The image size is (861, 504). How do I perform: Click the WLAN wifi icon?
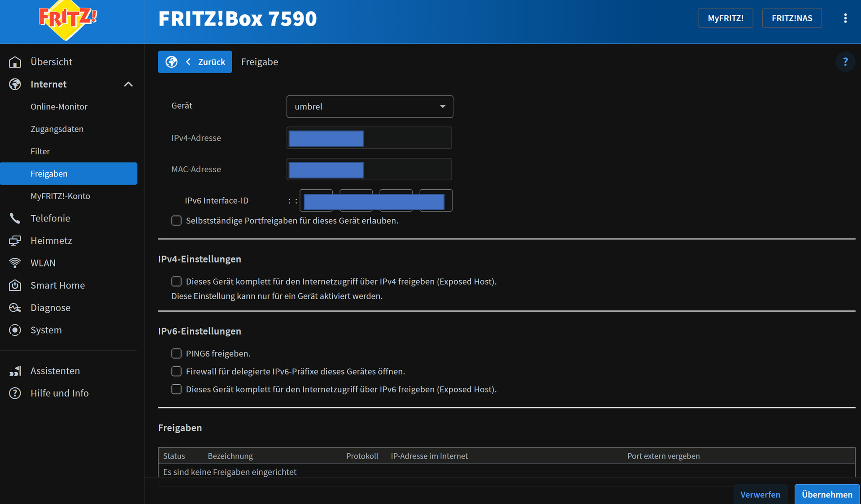pos(15,263)
